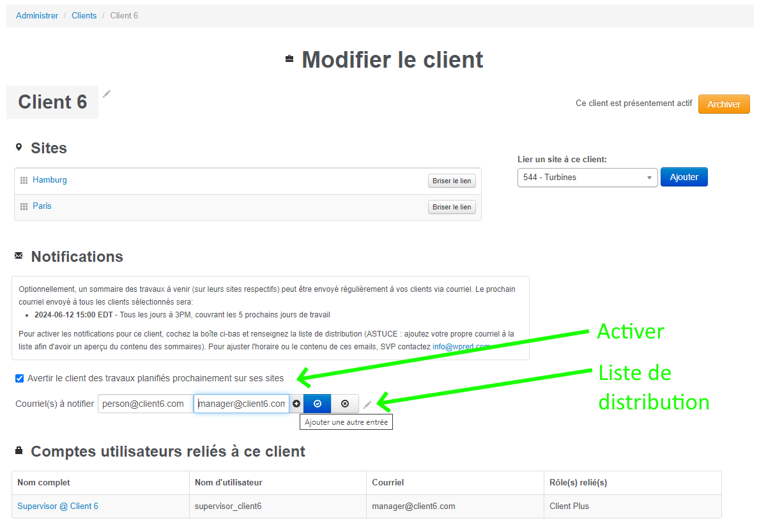Click the drag handle icon beside Hamburg
759x532 pixels.
(x=24, y=179)
